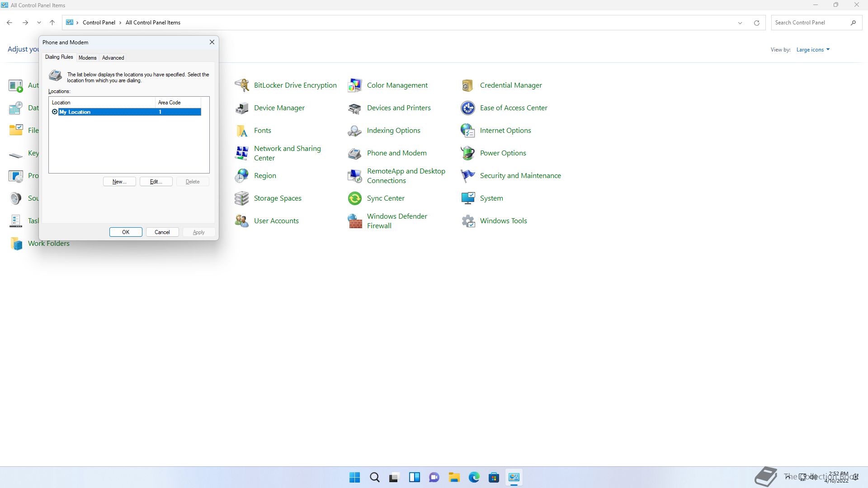The width and height of the screenshot is (868, 488).
Task: Open Security and Maintenance flag icon
Action: point(468,175)
